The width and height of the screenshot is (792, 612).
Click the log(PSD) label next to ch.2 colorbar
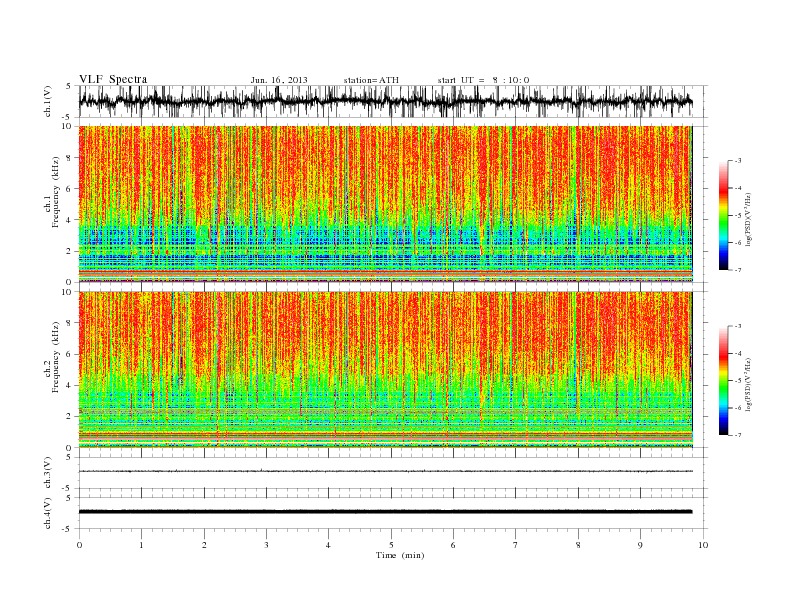[x=750, y=384]
